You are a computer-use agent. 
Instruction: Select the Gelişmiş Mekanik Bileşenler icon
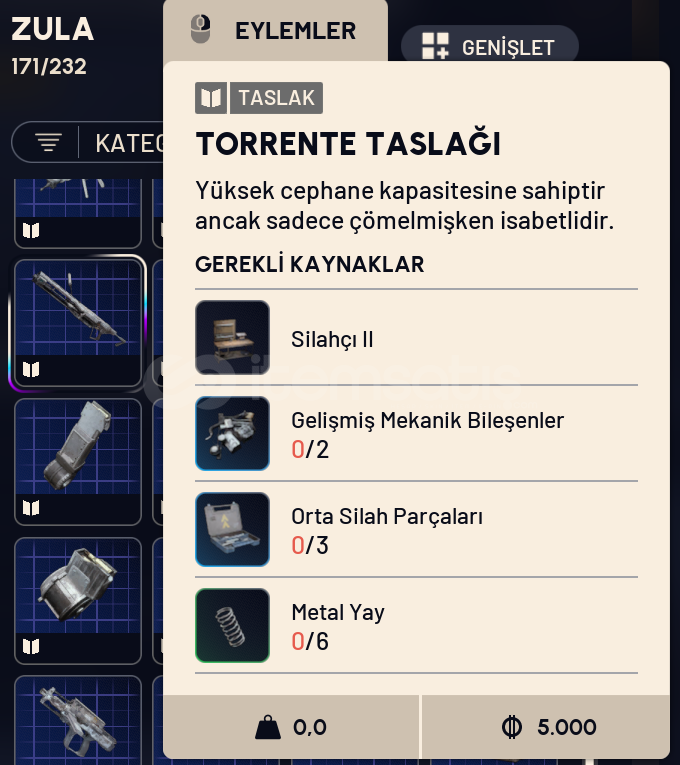[x=232, y=433]
